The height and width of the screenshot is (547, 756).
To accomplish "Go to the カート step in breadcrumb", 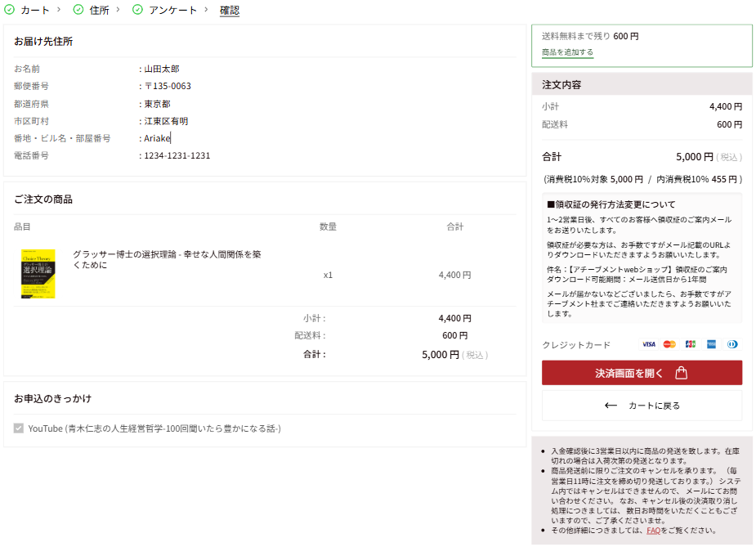I will tap(34, 10).
